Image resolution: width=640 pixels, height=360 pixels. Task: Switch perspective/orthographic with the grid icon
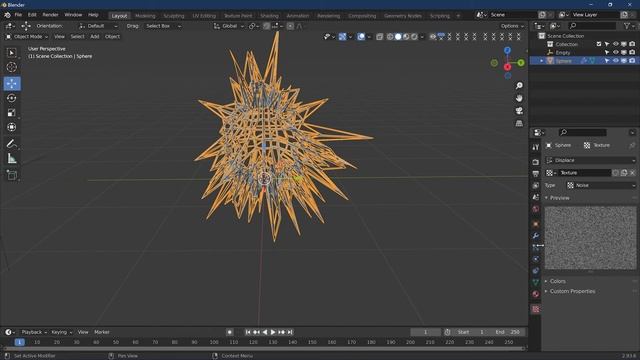coord(519,123)
